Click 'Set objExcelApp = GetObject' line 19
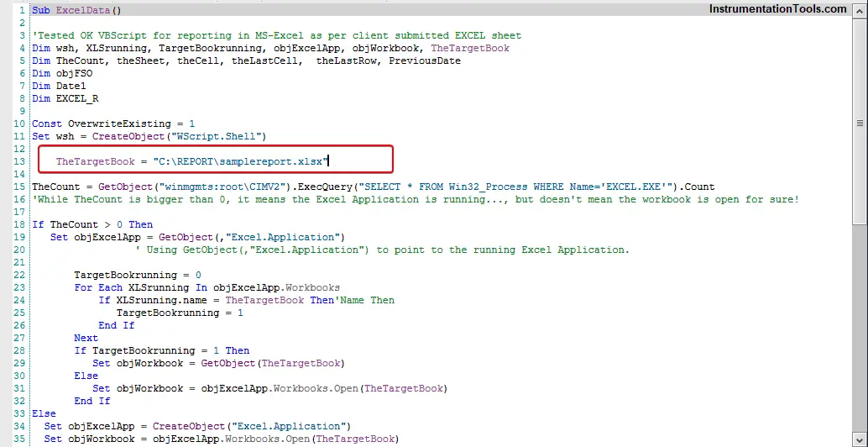The width and height of the screenshot is (868, 447). pyautogui.click(x=197, y=237)
